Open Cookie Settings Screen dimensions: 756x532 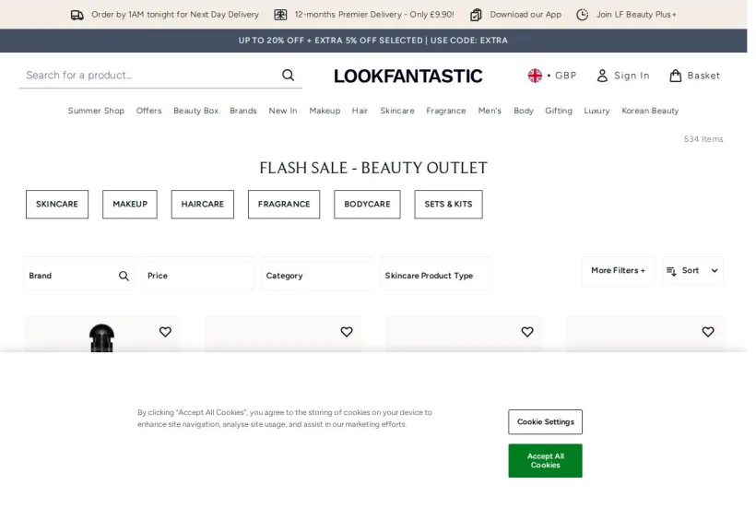[x=545, y=422]
